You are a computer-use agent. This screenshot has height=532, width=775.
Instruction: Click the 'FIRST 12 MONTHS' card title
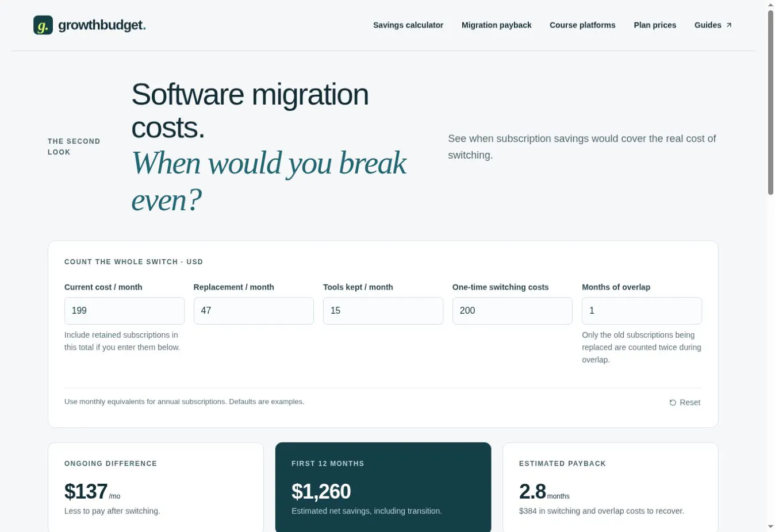(x=328, y=464)
